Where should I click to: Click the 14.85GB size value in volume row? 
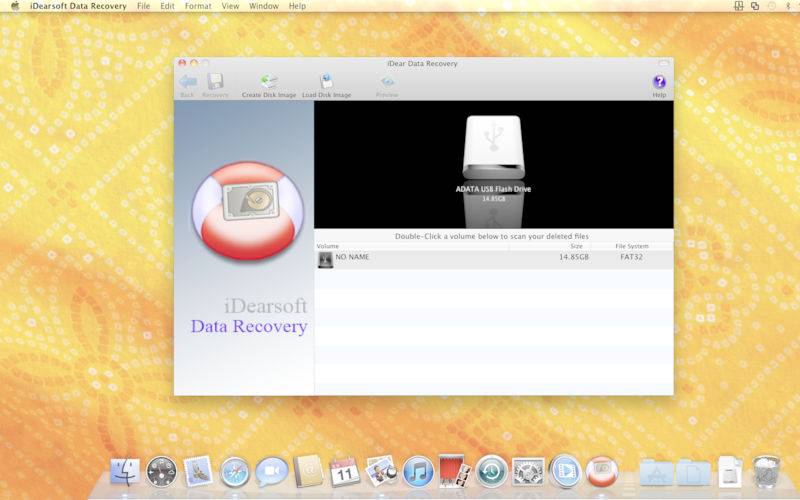[573, 257]
